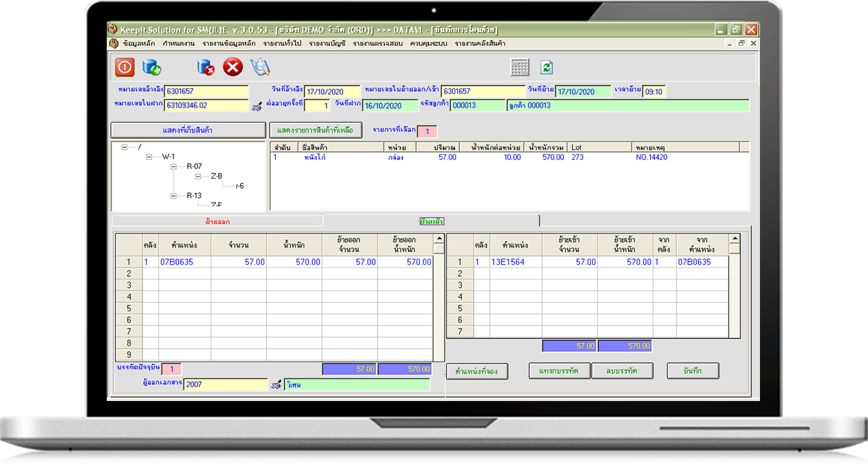Click the หมายเลขอ้างอิง input field
868x464 pixels.
coord(206,91)
